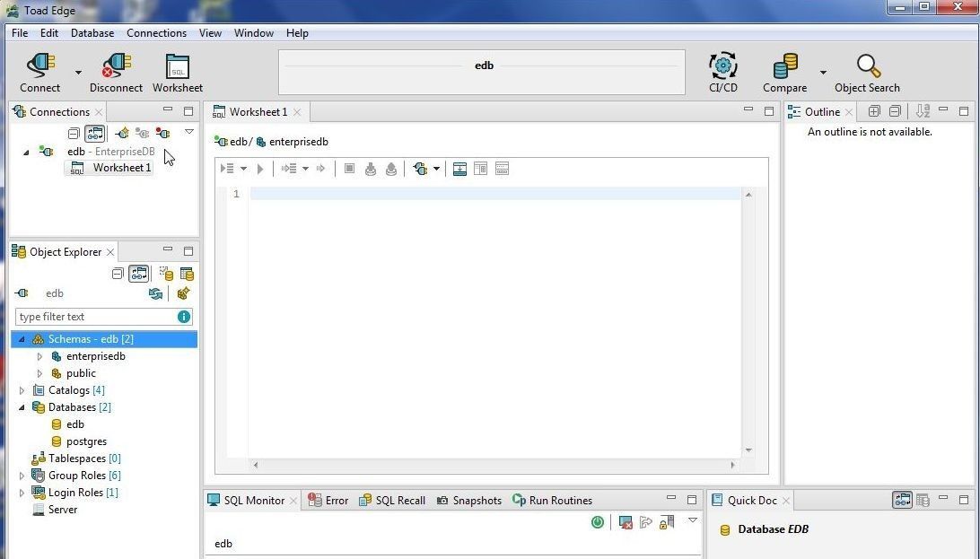
Task: Switch to the SQL Monitor tab
Action: point(252,501)
